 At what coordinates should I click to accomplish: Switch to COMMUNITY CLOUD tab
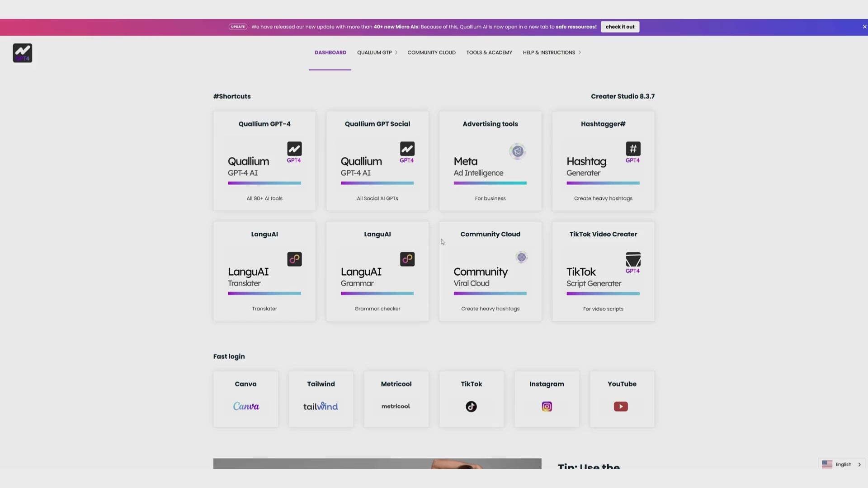[x=432, y=52]
